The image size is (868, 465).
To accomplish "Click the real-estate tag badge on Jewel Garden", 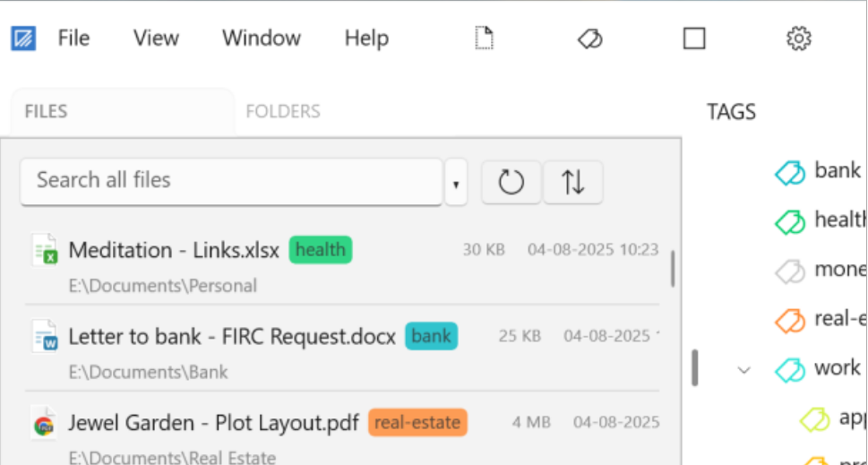I will pyautogui.click(x=417, y=422).
